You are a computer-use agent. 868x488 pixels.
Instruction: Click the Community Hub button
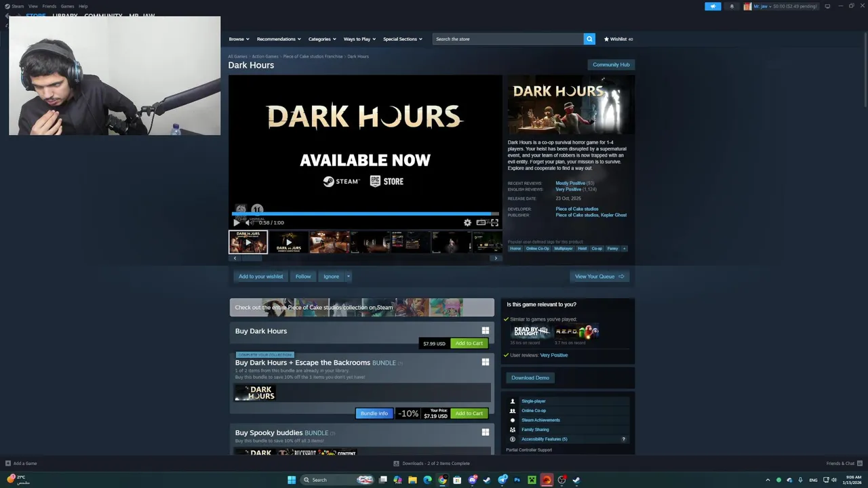(x=611, y=64)
